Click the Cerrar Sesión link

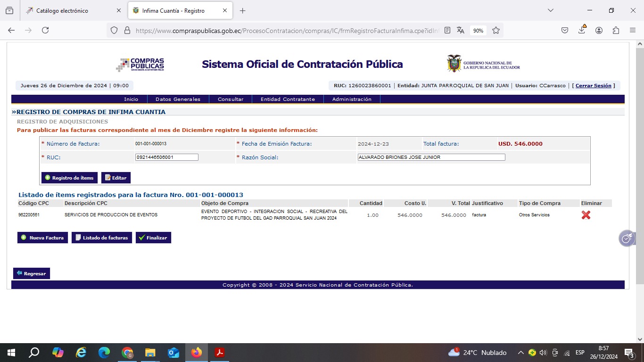pos(593,86)
